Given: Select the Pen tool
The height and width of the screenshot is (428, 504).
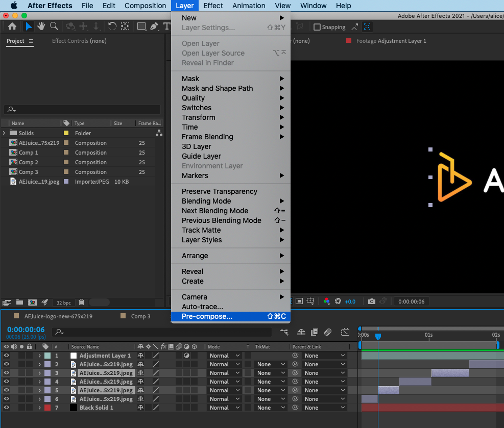Looking at the screenshot, I should click(154, 27).
